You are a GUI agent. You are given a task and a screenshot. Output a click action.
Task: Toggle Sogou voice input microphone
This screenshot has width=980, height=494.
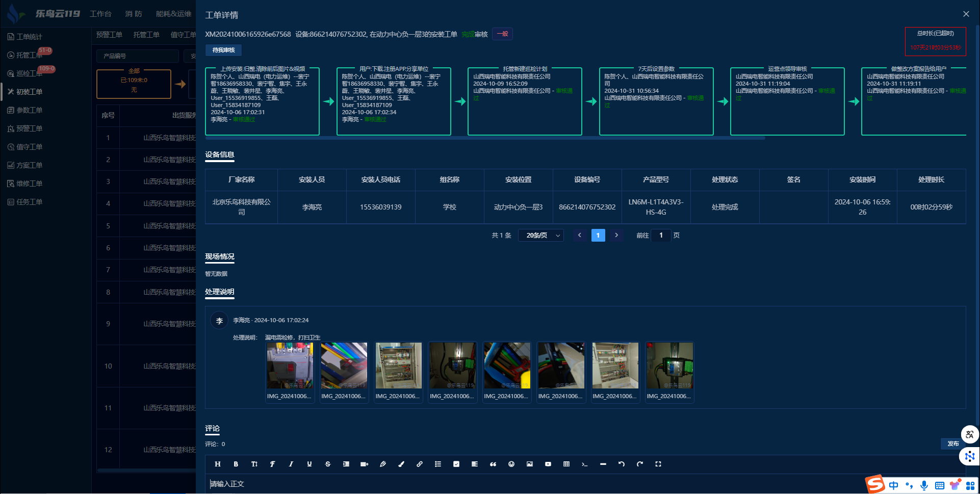[923, 485]
